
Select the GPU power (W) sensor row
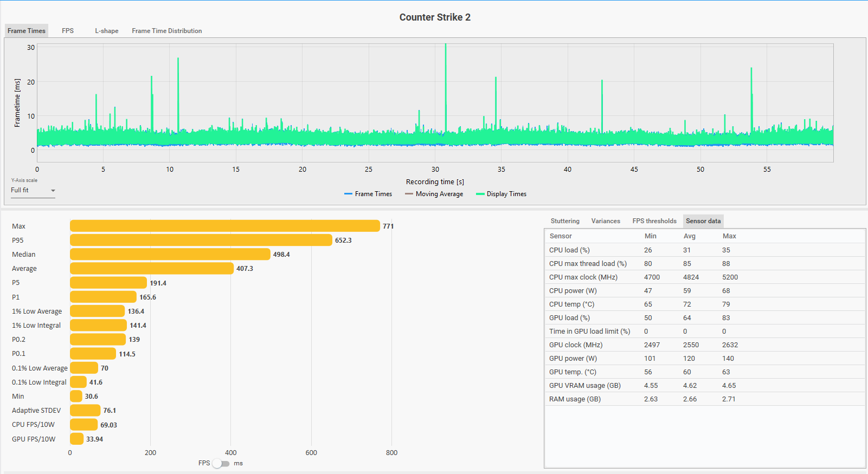[x=705, y=359]
